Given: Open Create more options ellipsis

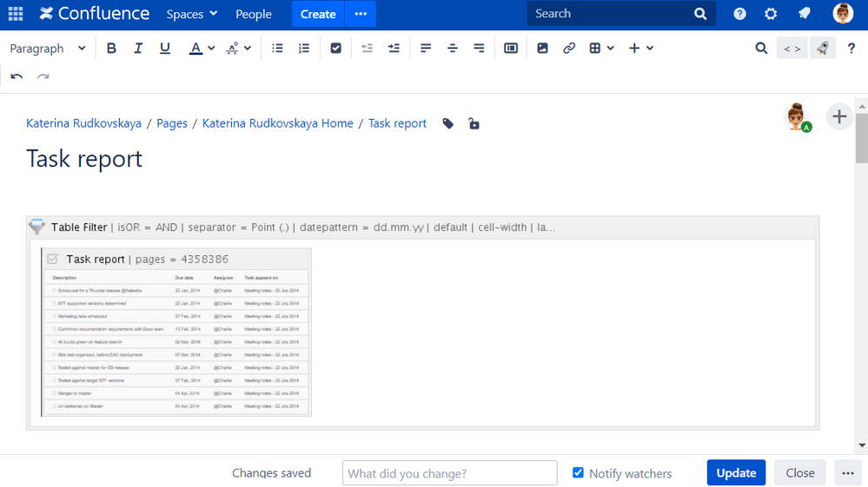Looking at the screenshot, I should pyautogui.click(x=361, y=14).
